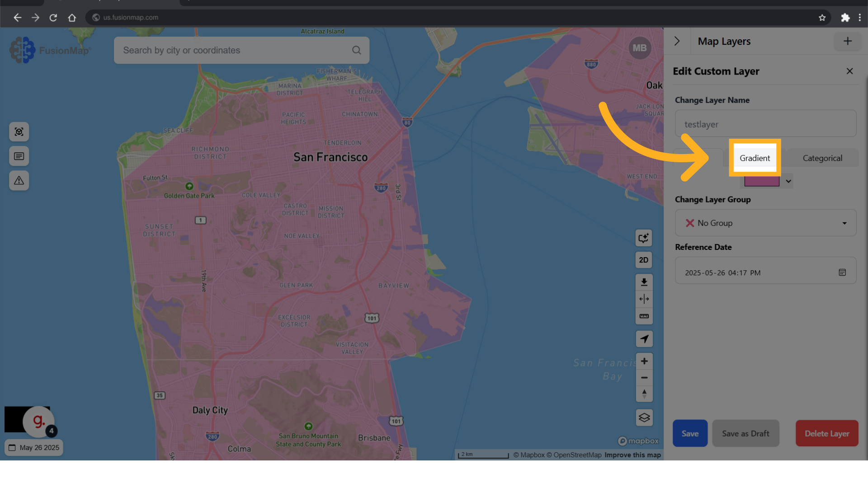Click the San Francisco map label
The width and height of the screenshot is (868, 488).
pos(330,157)
